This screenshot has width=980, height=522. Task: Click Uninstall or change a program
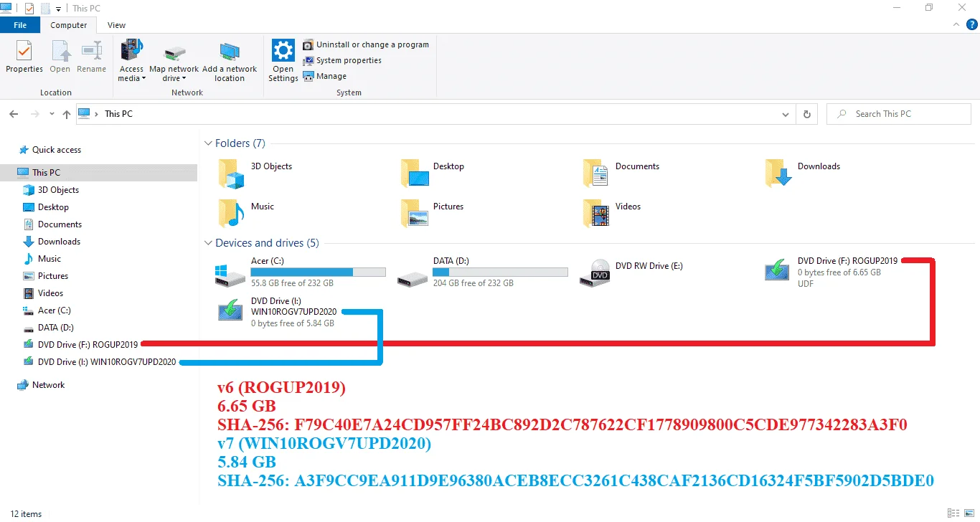(x=366, y=44)
